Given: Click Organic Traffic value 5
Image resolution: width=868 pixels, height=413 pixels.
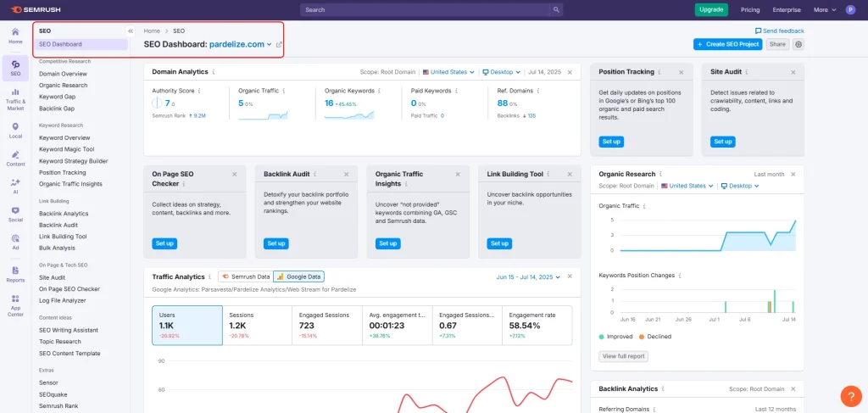Looking at the screenshot, I should coord(241,103).
